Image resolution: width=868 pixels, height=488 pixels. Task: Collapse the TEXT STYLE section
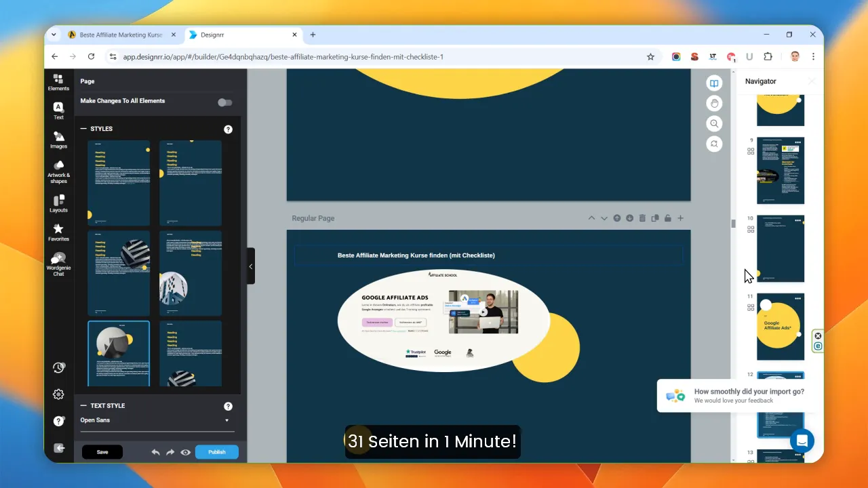(x=84, y=405)
